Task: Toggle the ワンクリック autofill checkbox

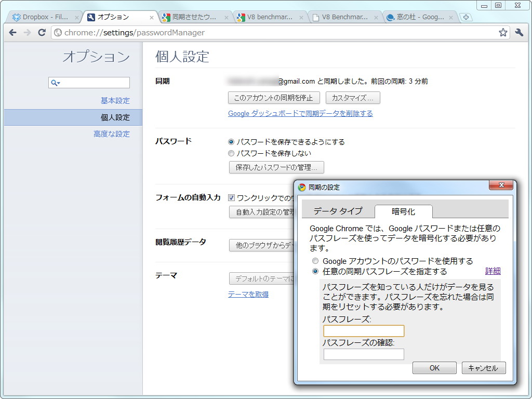Action: coord(231,197)
